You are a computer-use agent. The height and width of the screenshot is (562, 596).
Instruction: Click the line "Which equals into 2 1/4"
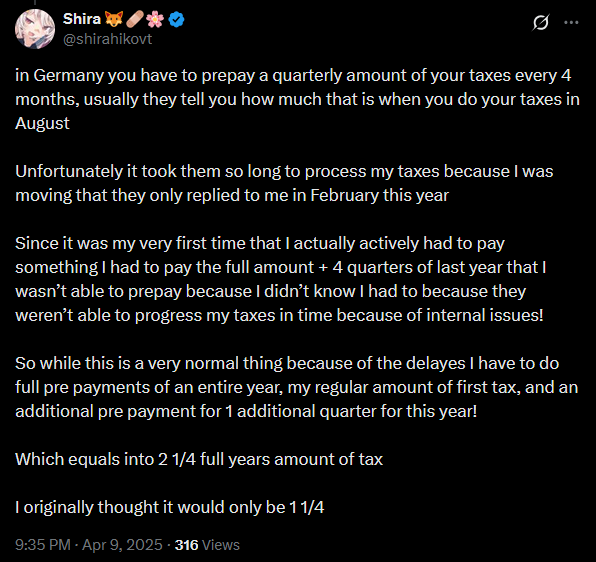coord(199,459)
